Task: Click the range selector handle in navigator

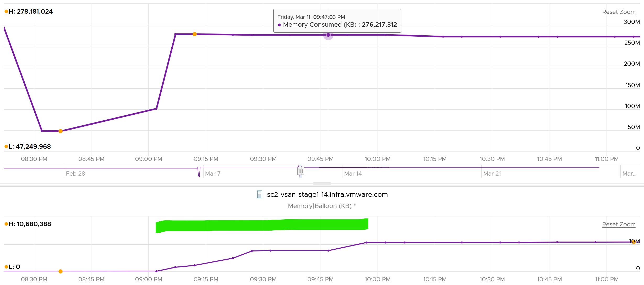Action: 301,171
